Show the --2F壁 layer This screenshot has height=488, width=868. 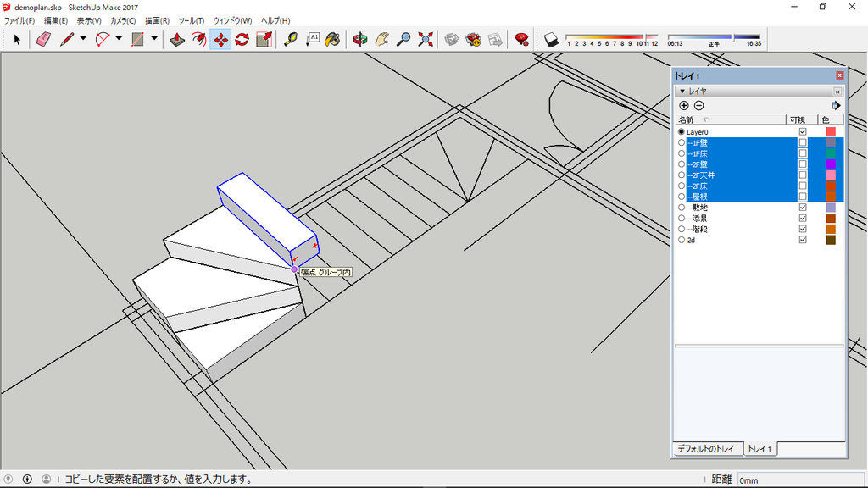(x=803, y=164)
